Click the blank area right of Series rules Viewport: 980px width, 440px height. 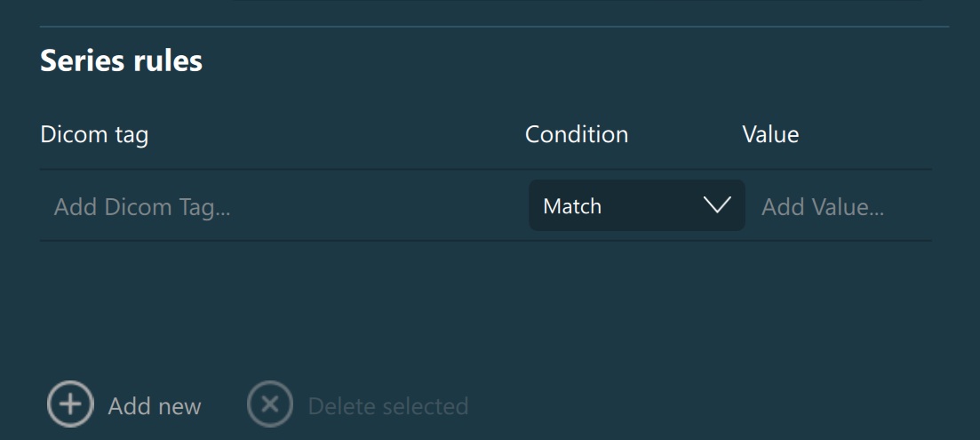click(x=578, y=60)
